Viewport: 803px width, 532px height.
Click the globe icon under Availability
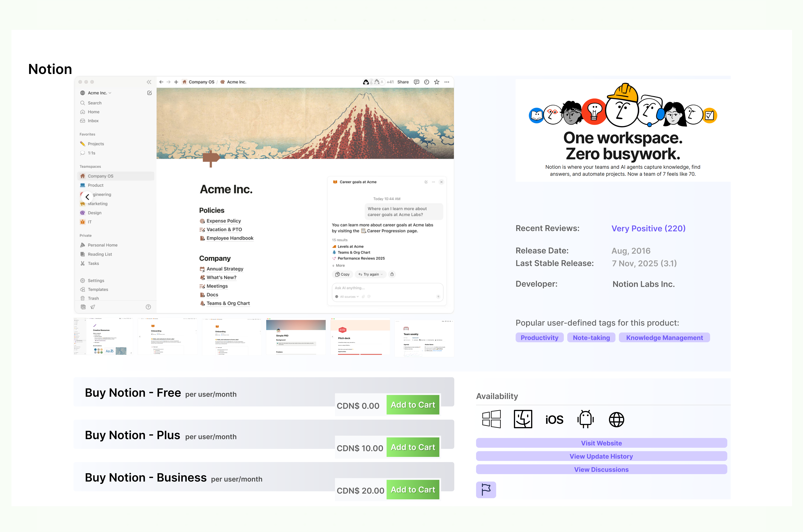click(616, 419)
